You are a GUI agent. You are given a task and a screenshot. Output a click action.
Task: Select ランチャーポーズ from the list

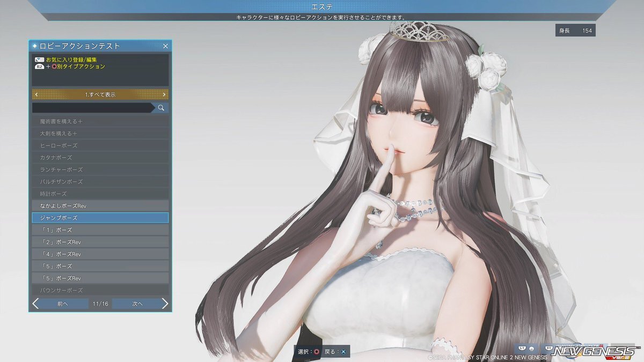[x=100, y=169]
